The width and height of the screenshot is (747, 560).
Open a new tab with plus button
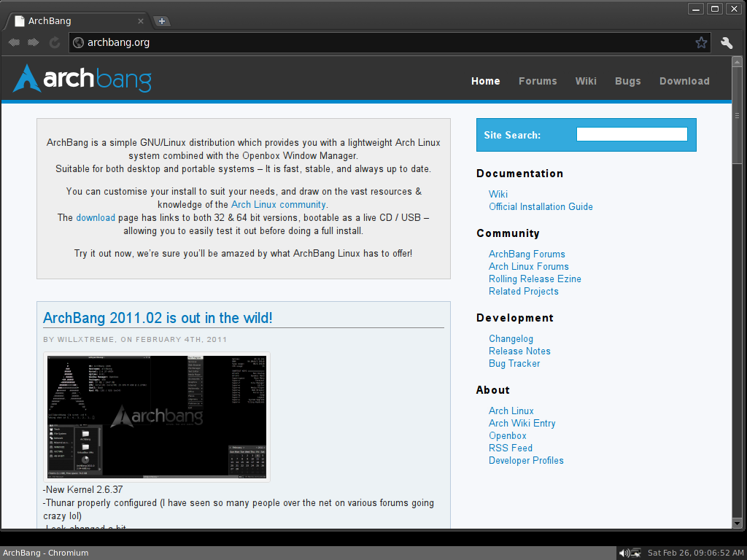tap(162, 21)
